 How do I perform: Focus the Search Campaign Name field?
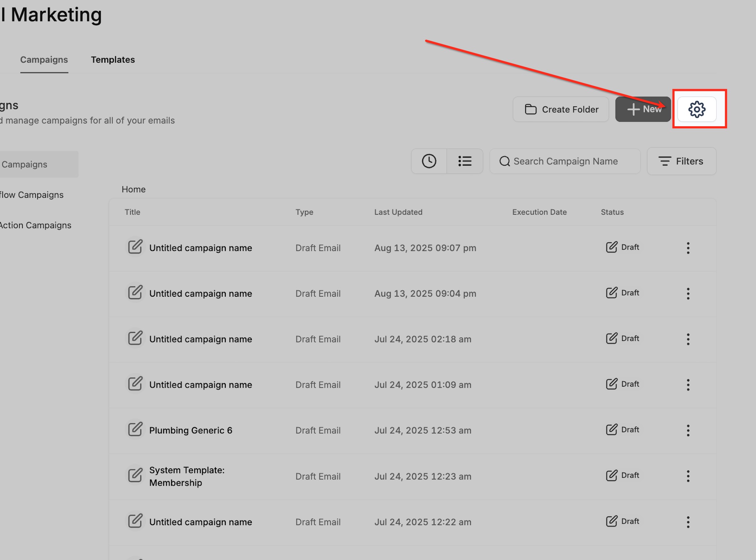pos(565,161)
